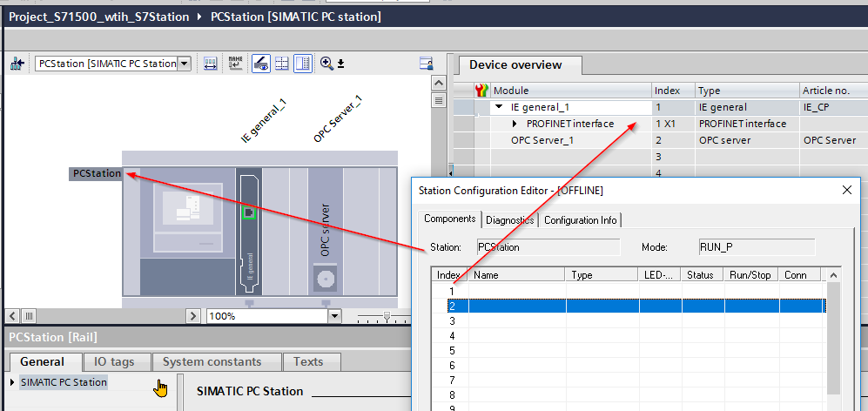Viewport: 868px width, 411px height.
Task: Click the Type column header in Device overview
Action: tap(747, 91)
